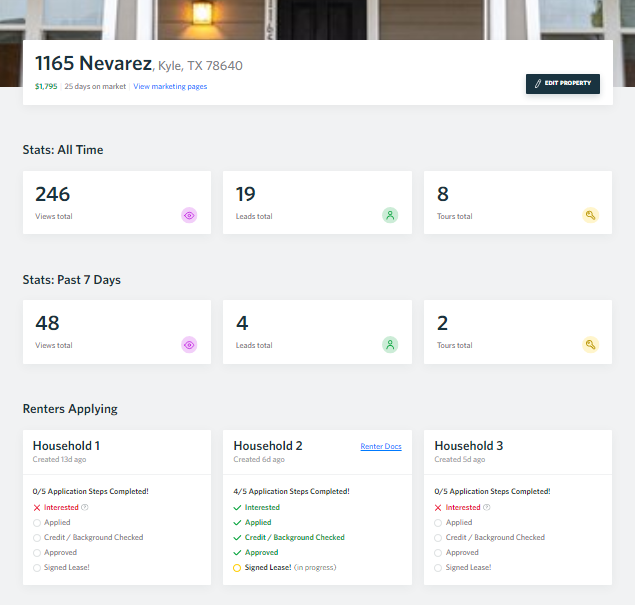
Task: Click the person icon in Past 7 Days leads card
Action: tap(390, 345)
